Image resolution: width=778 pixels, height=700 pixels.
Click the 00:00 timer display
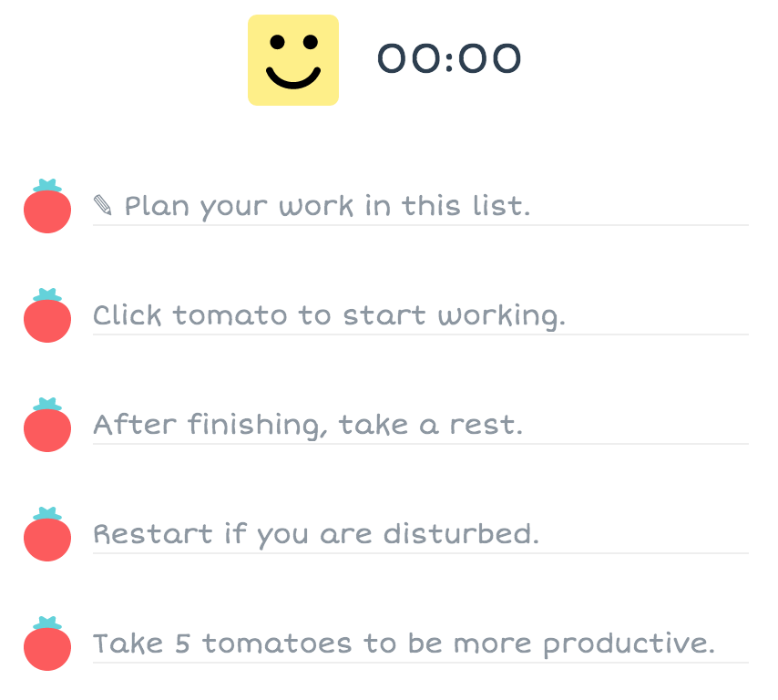(449, 60)
